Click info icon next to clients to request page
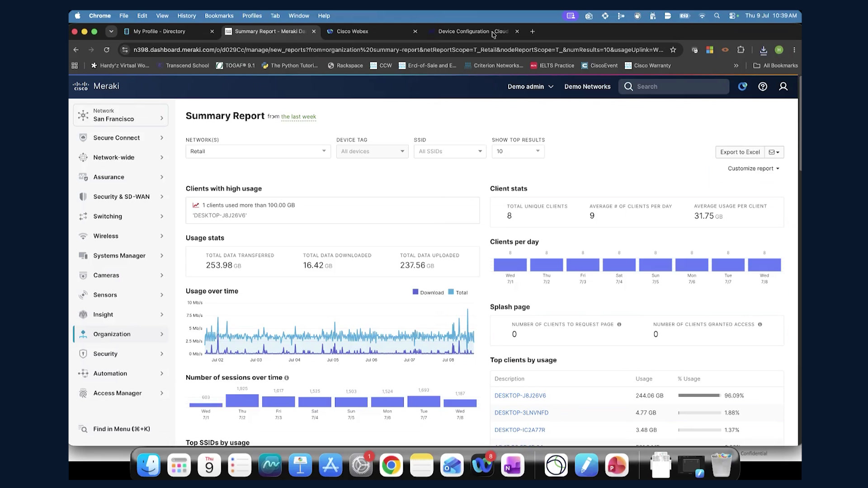Image resolution: width=868 pixels, height=488 pixels. (x=619, y=324)
